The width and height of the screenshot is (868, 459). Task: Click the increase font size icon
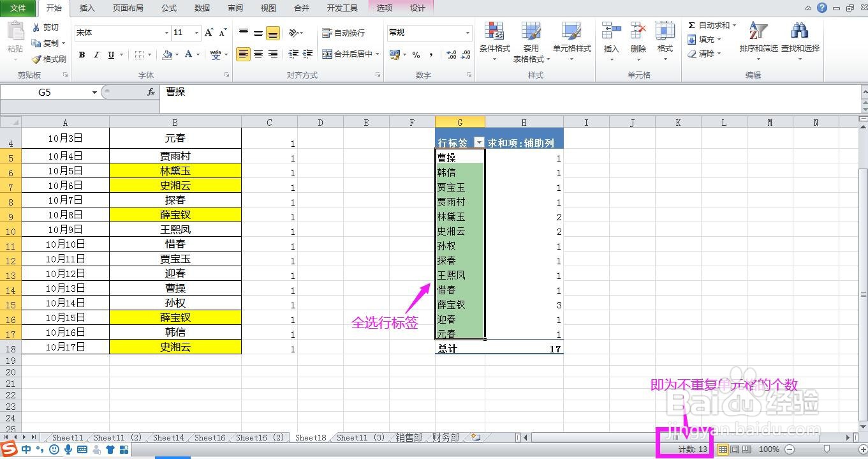(x=209, y=33)
